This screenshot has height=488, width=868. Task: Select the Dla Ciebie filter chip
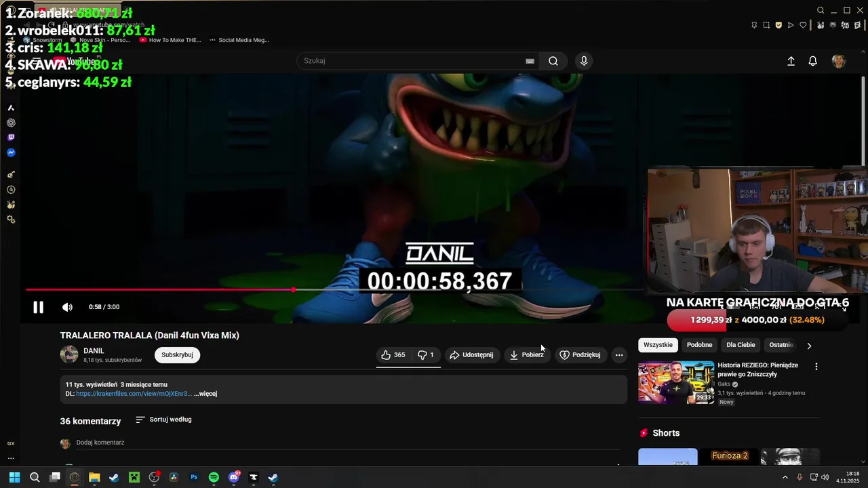pos(741,345)
